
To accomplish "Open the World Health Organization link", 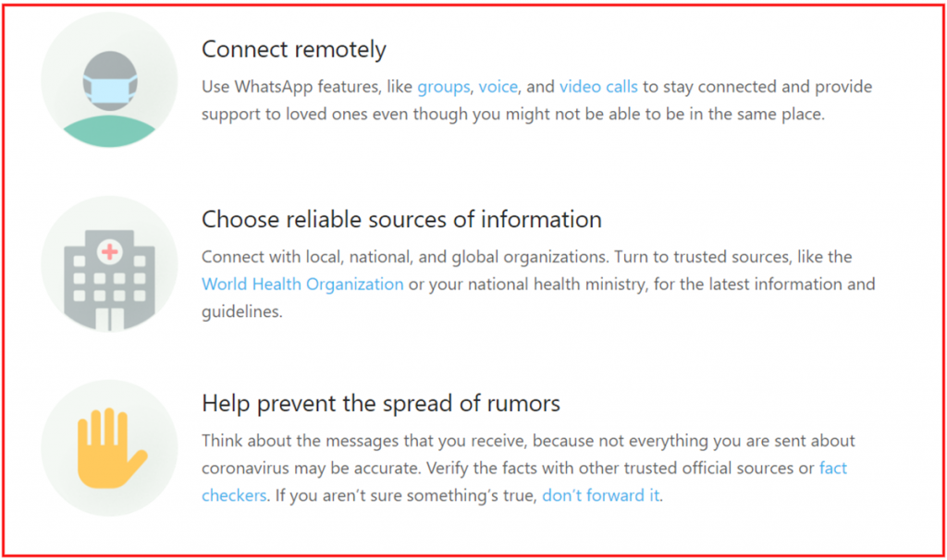I will tap(302, 285).
